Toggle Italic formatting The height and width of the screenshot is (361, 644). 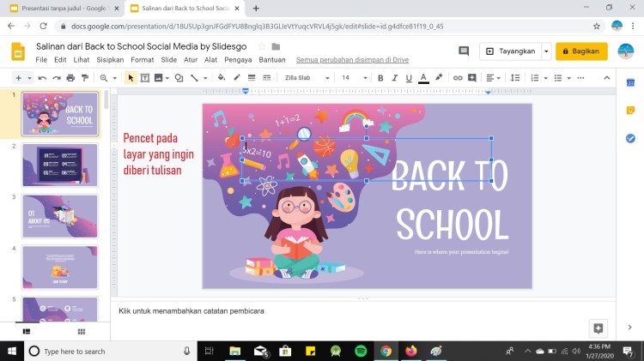click(x=395, y=78)
